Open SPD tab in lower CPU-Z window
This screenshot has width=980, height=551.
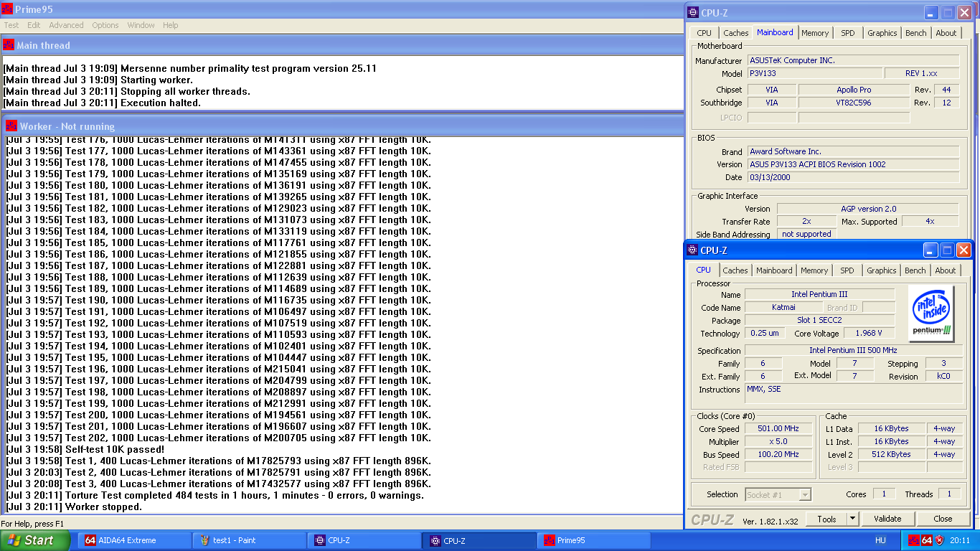tap(847, 270)
